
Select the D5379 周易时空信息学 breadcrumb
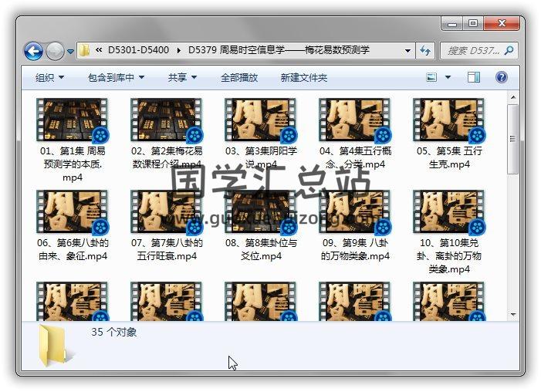tap(279, 50)
